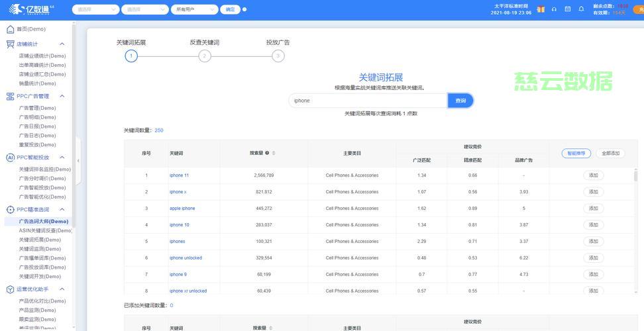
Task: Click step 2 circle 反查关键词
Action: (x=205, y=56)
